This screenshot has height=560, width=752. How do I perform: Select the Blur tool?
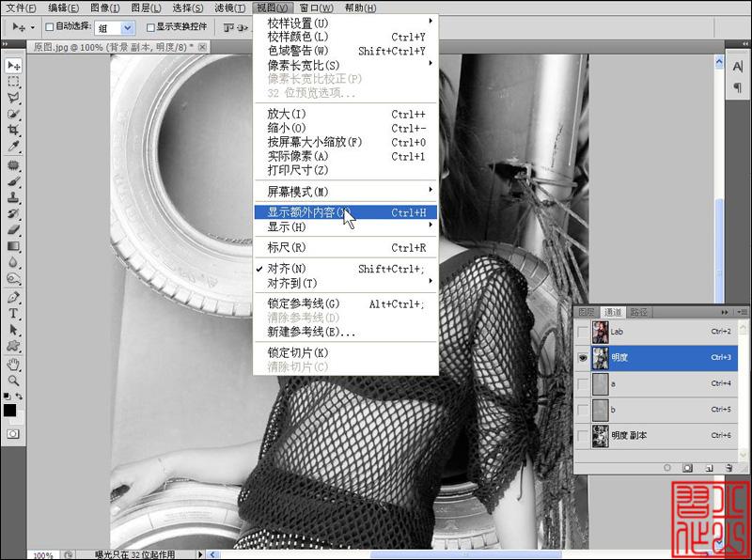(13, 262)
